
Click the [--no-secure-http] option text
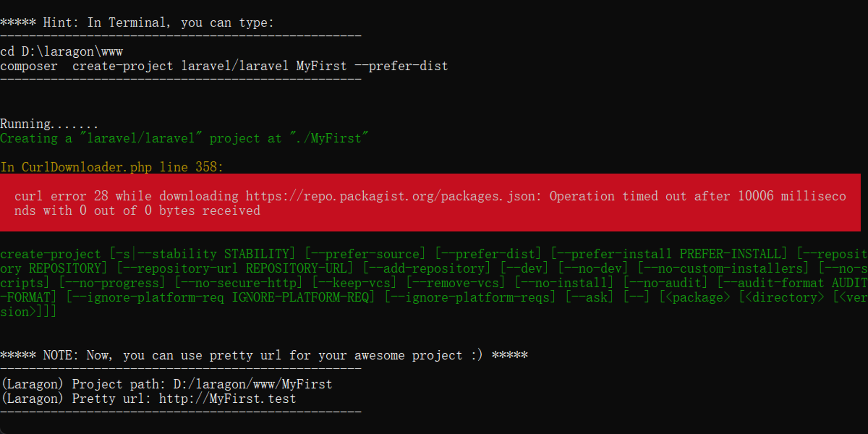tap(238, 283)
